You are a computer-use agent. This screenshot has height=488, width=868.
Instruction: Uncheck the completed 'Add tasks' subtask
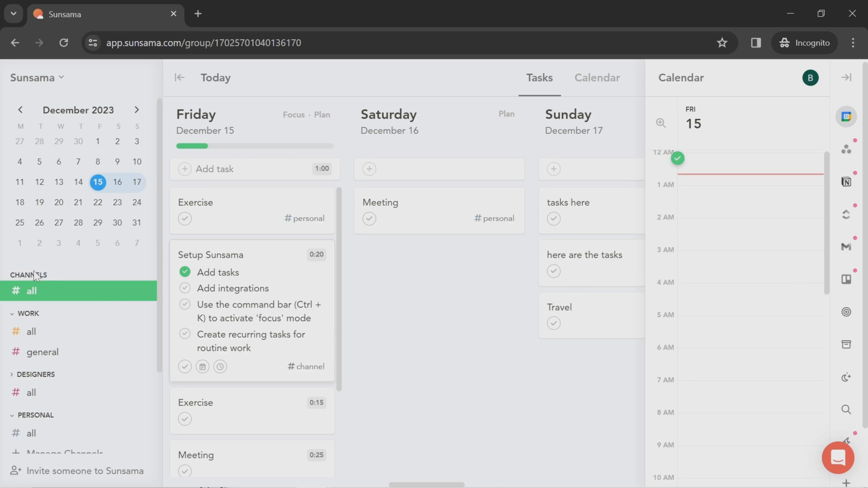pos(185,272)
